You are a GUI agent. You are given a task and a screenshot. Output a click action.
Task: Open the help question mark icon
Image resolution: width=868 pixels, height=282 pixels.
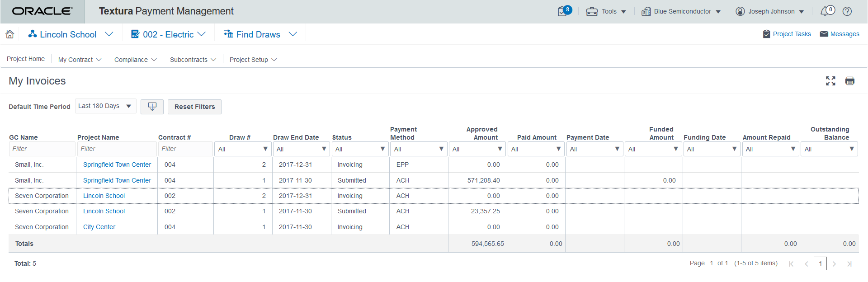coord(847,11)
